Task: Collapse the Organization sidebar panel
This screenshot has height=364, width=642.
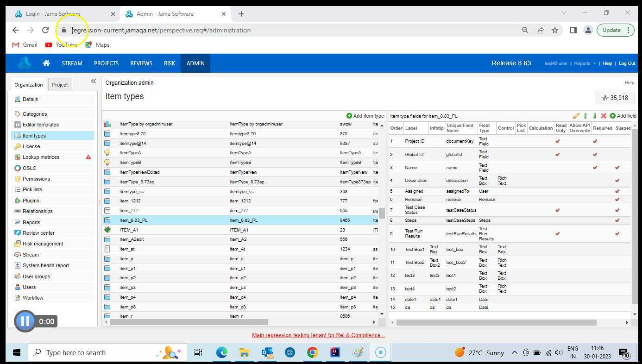Action: pos(94,81)
